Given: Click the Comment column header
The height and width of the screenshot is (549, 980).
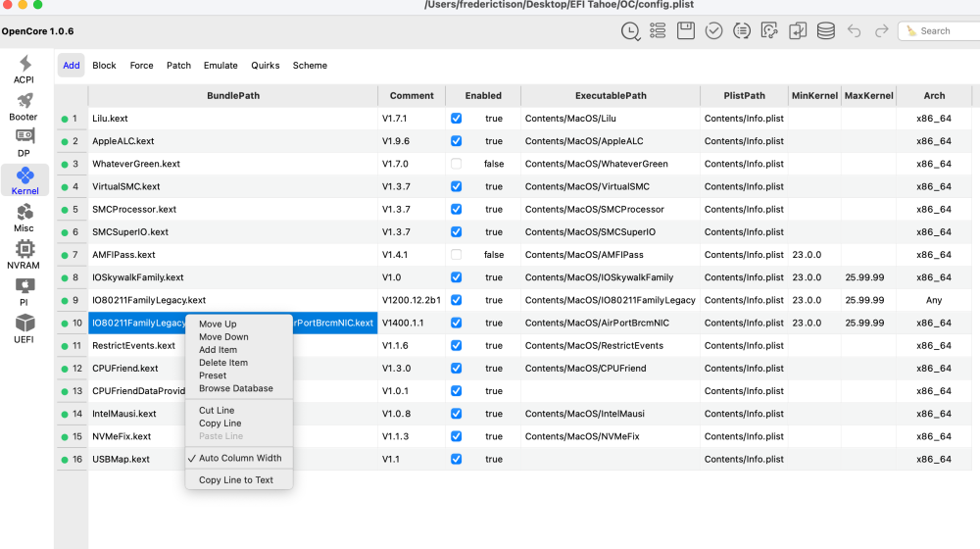Looking at the screenshot, I should tap(412, 96).
